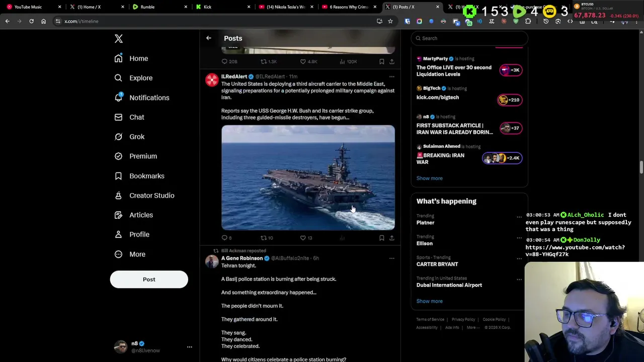Reply to the ILRedAlert aircraft carrier post
Image resolution: width=644 pixels, height=362 pixels.
[x=225, y=238]
